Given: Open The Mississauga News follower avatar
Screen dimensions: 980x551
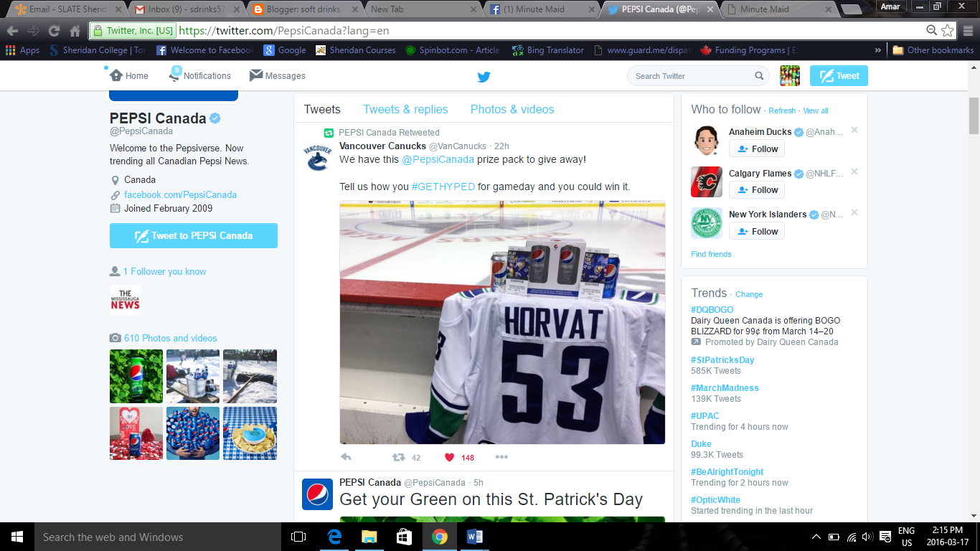Looking at the screenshot, I should point(125,301).
